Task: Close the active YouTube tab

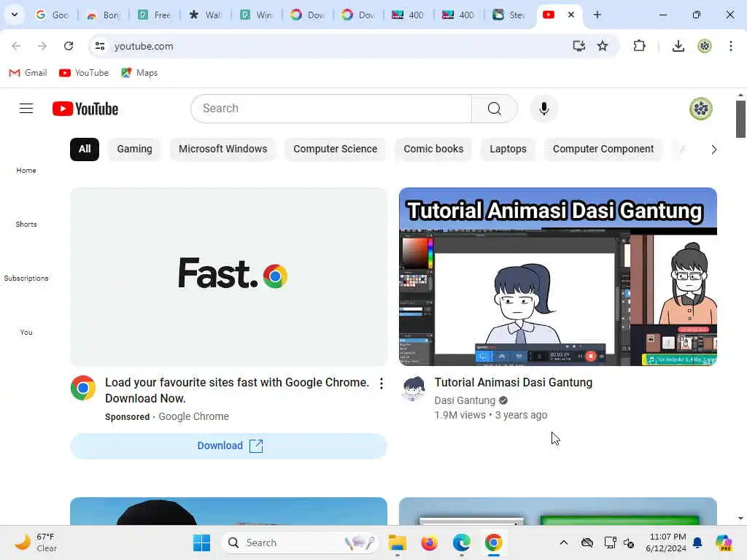Action: point(570,15)
